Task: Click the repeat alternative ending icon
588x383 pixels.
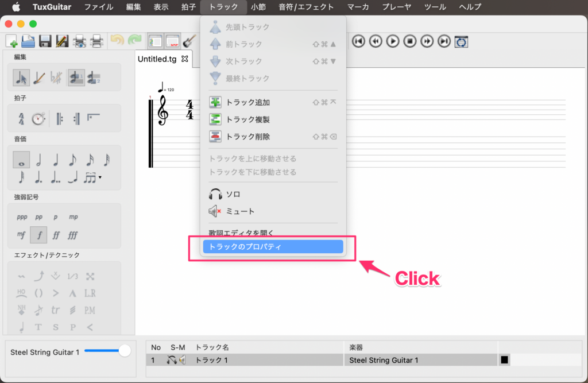Action: coord(94,118)
